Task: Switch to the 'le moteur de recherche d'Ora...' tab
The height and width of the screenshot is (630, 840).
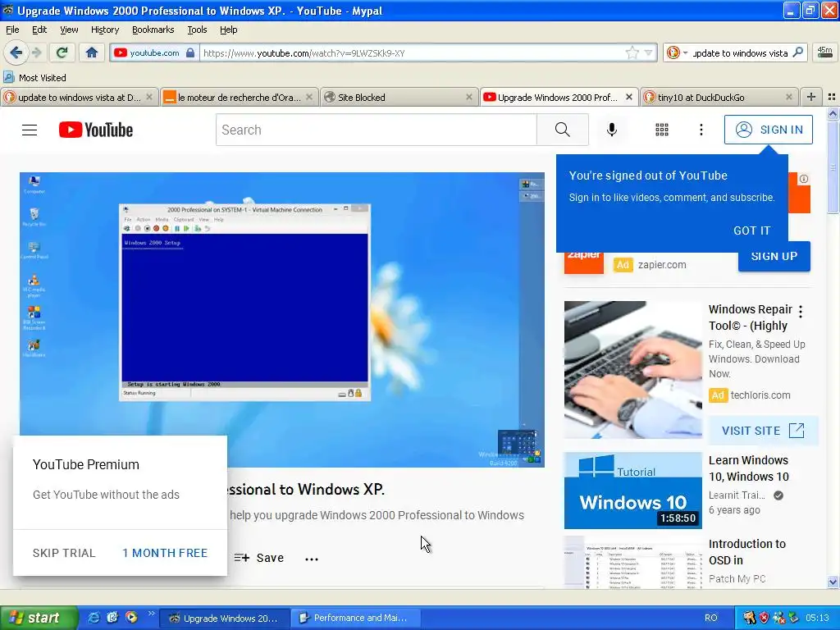Action: point(239,97)
